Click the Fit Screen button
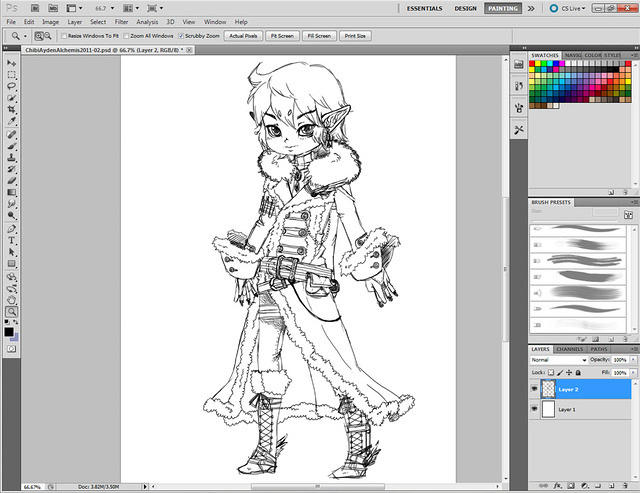 282,36
